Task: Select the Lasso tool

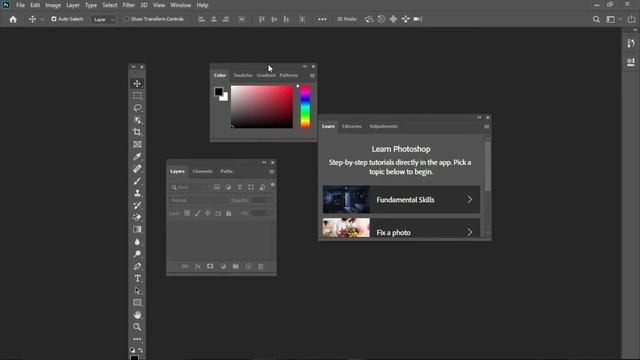Action: (x=137, y=108)
